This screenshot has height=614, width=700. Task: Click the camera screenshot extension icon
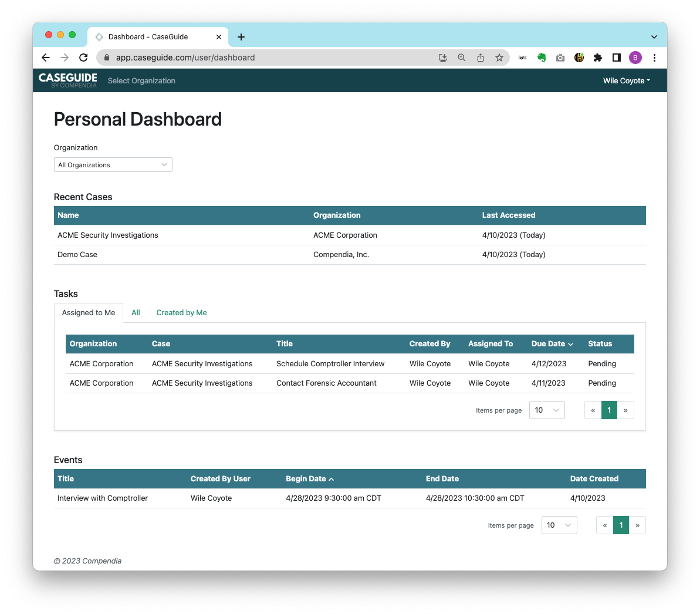[x=560, y=58]
